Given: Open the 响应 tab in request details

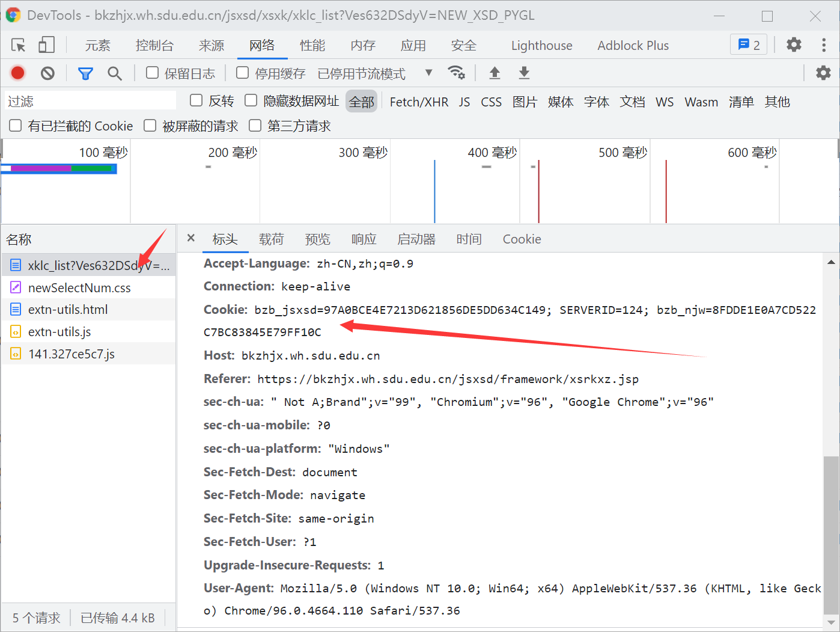Looking at the screenshot, I should coord(364,239).
